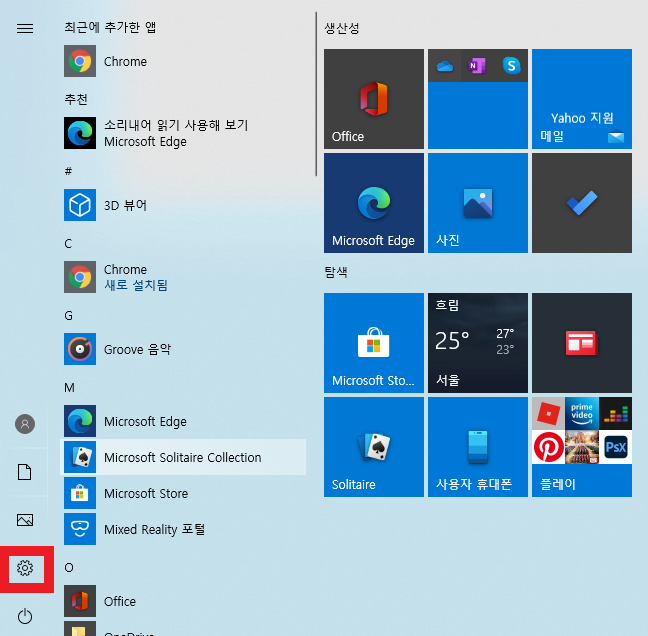
Task: Open Microsoft Store in app list
Action: [x=184, y=493]
